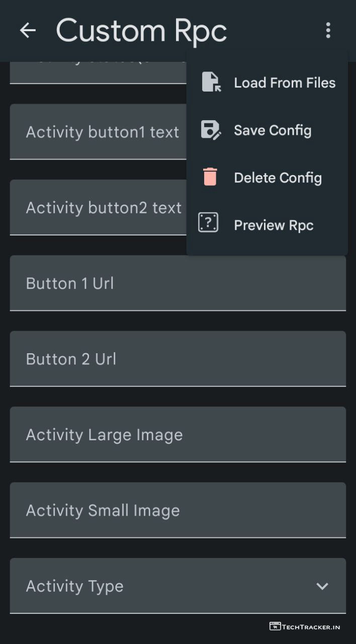Select the Activity Large Image field
The width and height of the screenshot is (356, 644).
[x=177, y=435]
